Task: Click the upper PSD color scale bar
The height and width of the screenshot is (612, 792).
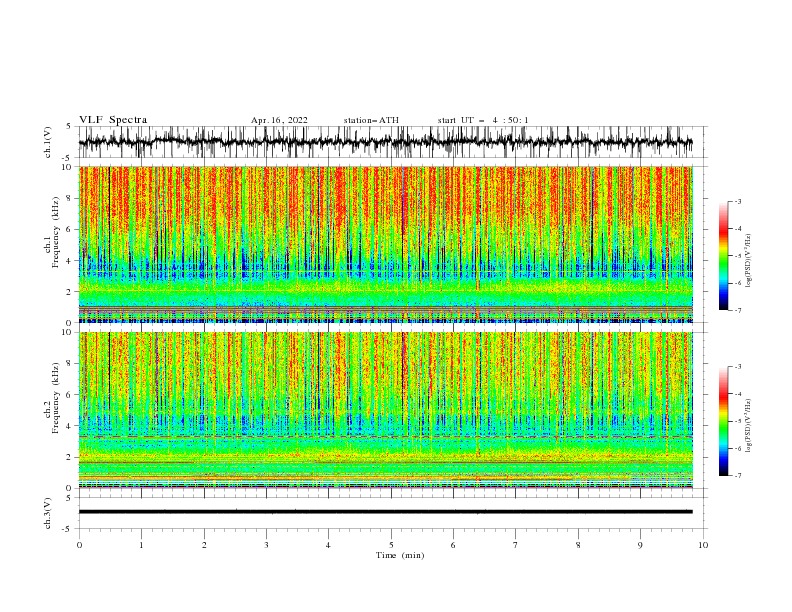Action: point(723,256)
